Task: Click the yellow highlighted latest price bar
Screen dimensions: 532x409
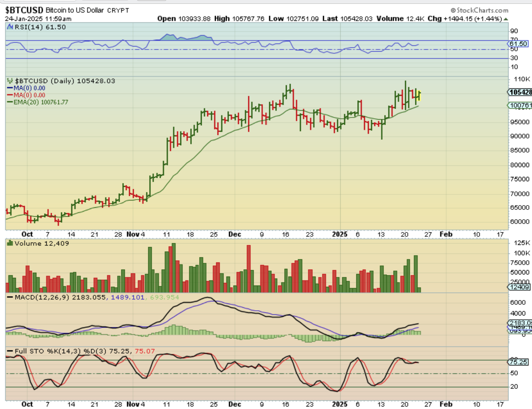Action: click(420, 95)
